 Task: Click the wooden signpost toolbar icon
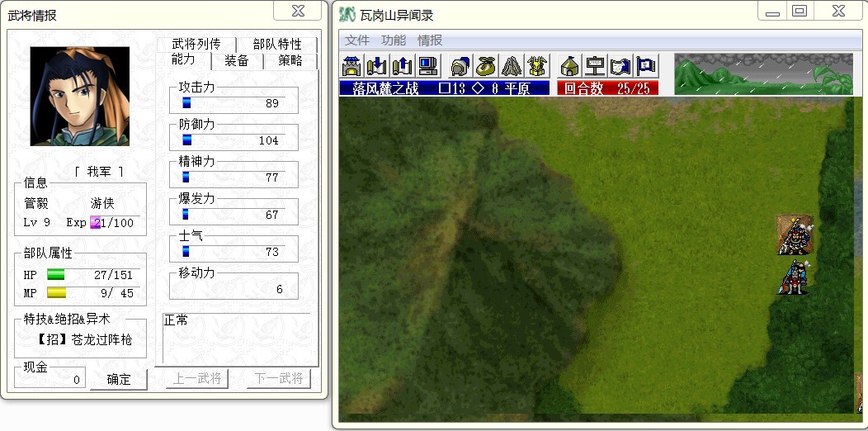pyautogui.click(x=595, y=66)
